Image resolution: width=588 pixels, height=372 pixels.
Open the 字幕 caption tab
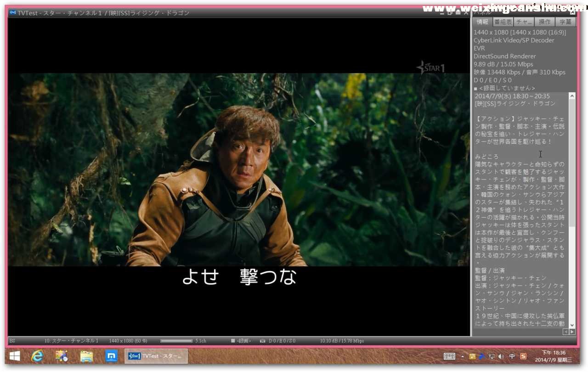pos(565,22)
